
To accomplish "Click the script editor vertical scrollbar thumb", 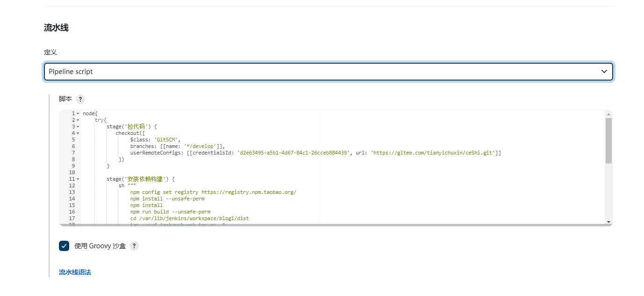I will [x=608, y=141].
